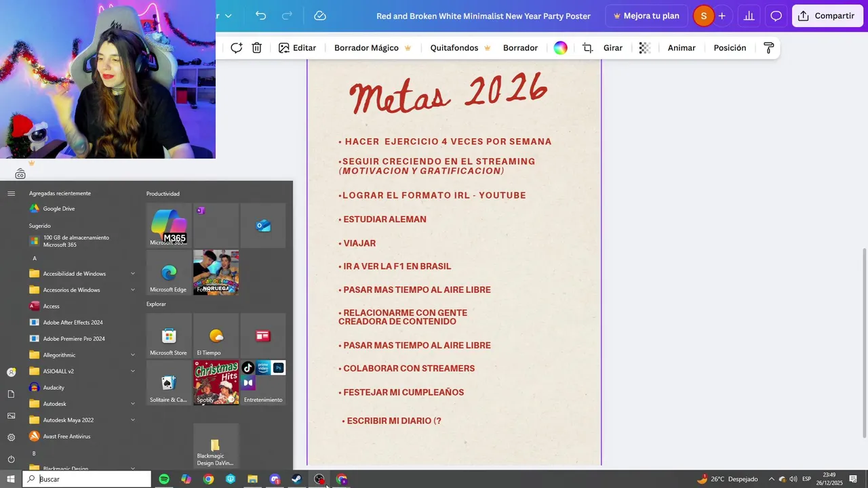This screenshot has width=868, height=488.
Task: Select the Metas 2026 heading
Action: tap(449, 93)
